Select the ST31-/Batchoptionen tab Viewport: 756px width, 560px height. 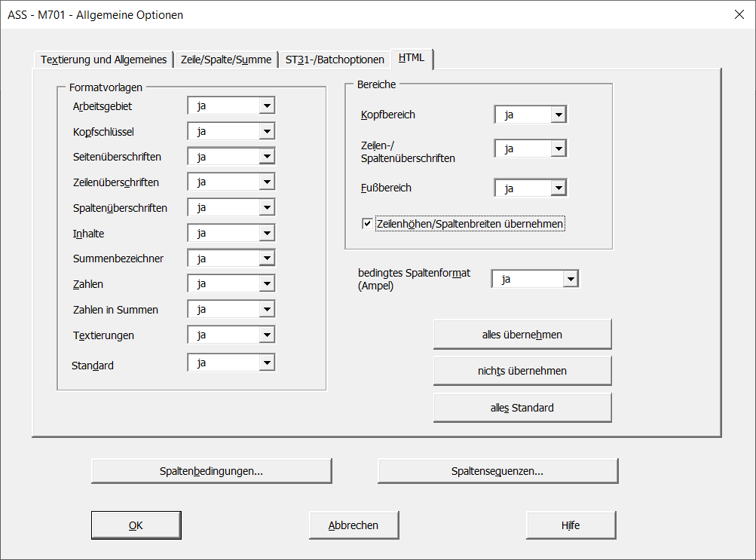(335, 60)
